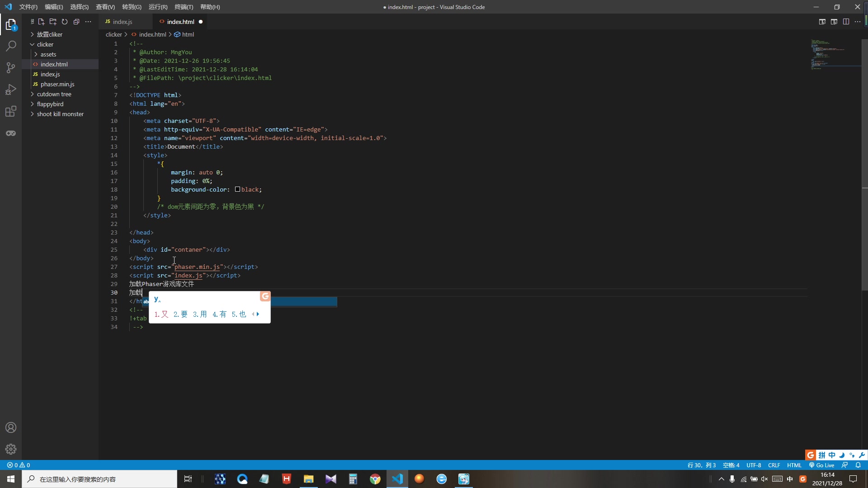Toggle Sogou punctuation mode on floating toolbar

point(852,455)
